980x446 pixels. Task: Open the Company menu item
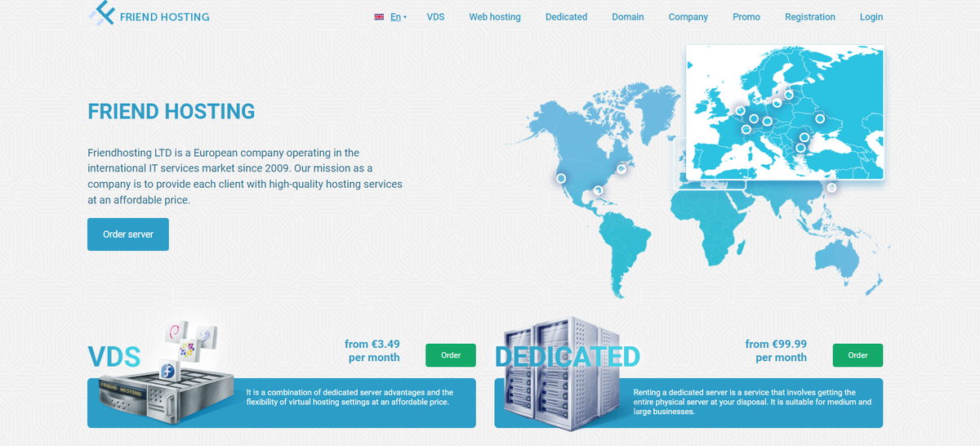pos(688,17)
